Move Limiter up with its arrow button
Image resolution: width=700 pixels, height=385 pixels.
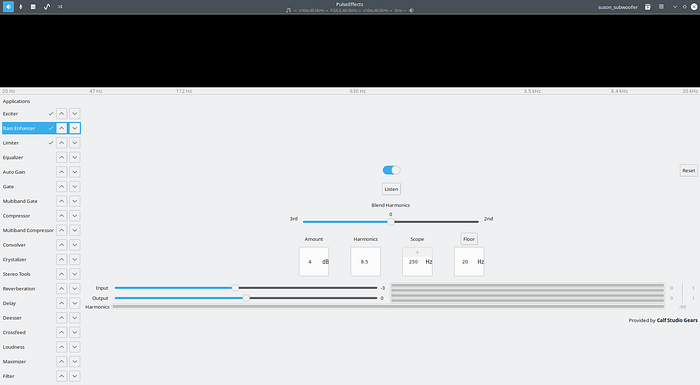click(x=62, y=143)
